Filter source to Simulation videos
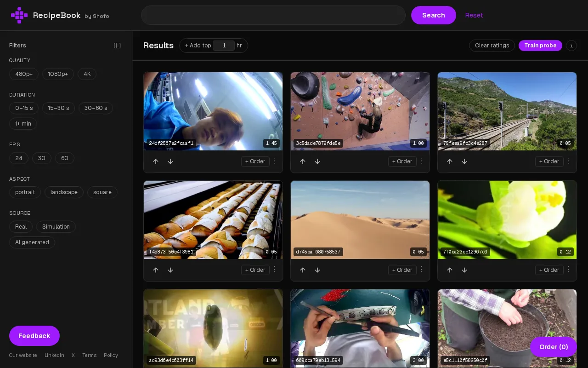Image resolution: width=588 pixels, height=368 pixels. point(56,227)
